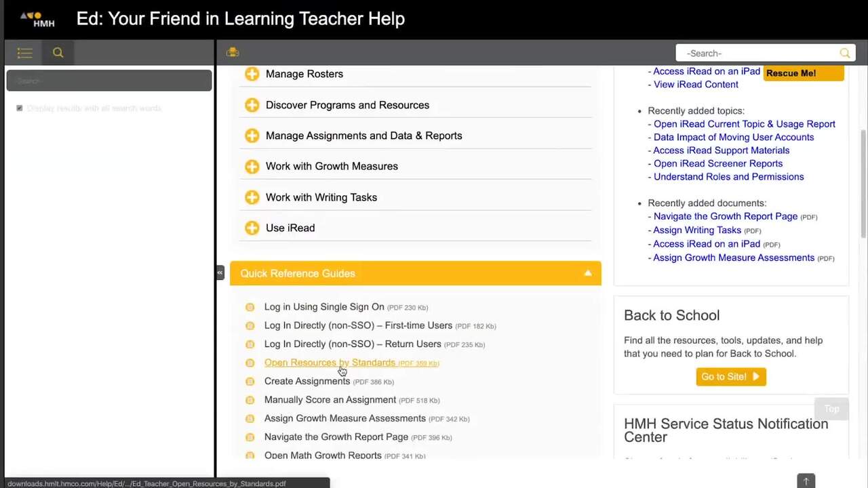The height and width of the screenshot is (488, 868).
Task: Click the HMH Service Status Notification Center heading
Action: (726, 430)
